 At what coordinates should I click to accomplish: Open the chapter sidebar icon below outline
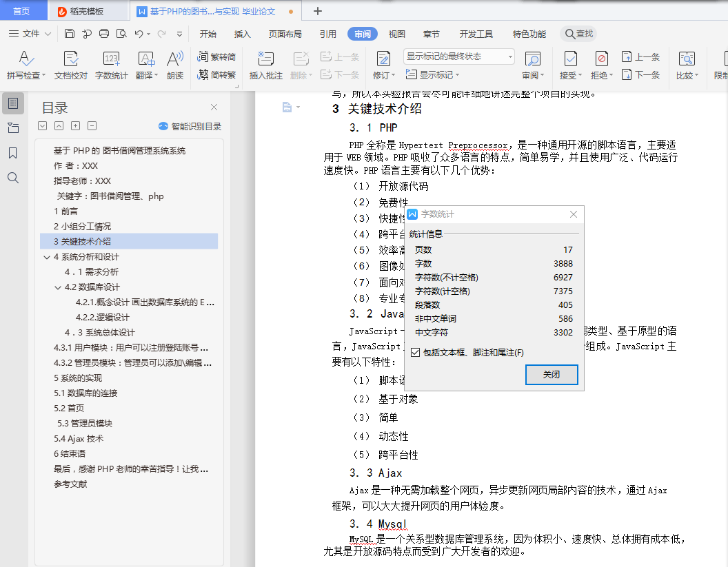tap(13, 128)
